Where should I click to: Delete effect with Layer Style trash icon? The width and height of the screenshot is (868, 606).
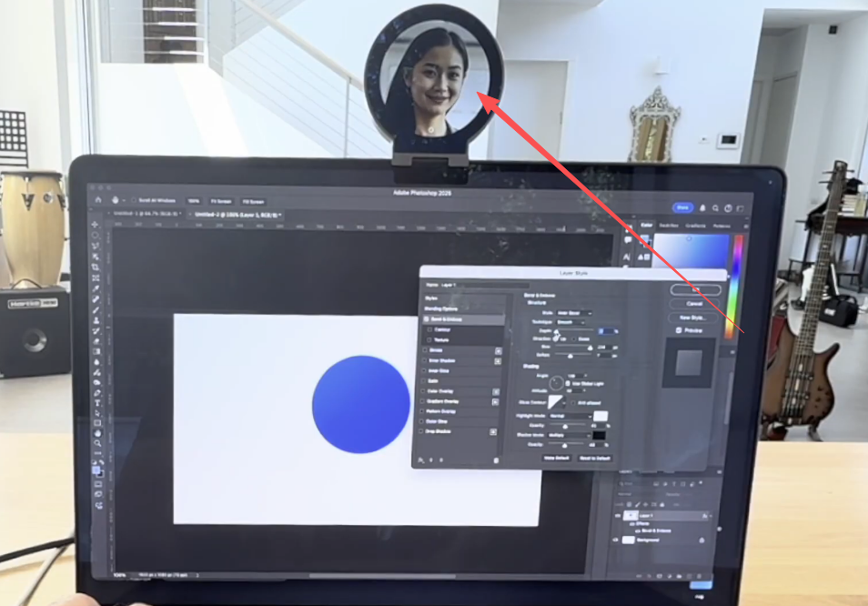(496, 460)
